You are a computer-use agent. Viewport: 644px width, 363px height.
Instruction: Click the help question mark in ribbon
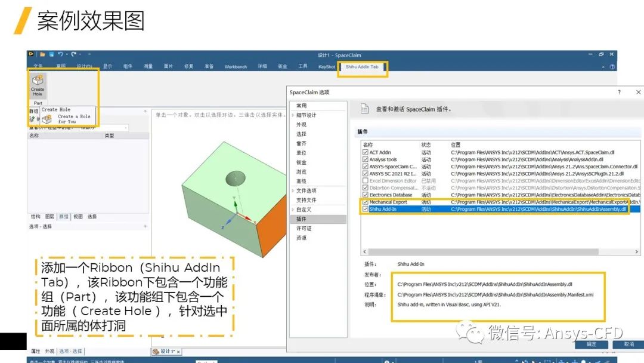[x=612, y=67]
